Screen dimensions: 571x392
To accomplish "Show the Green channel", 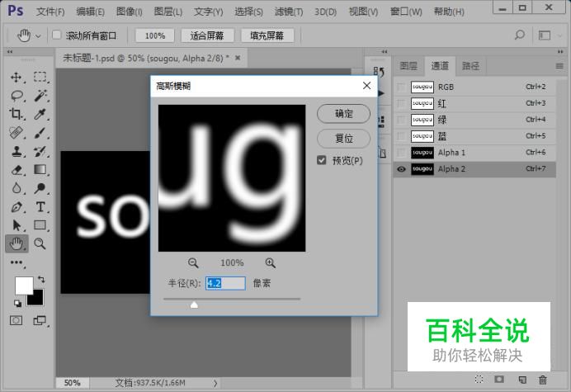I will 401,120.
